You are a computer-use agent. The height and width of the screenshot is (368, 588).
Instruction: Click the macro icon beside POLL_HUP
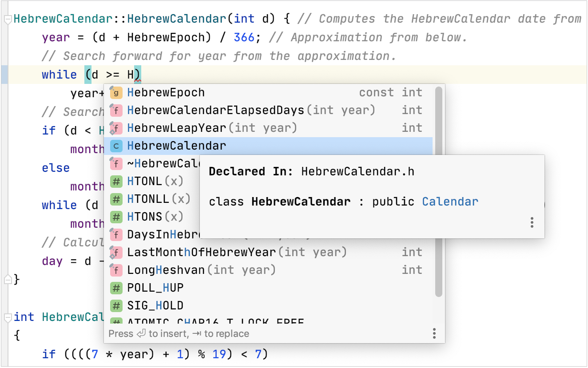coord(116,288)
